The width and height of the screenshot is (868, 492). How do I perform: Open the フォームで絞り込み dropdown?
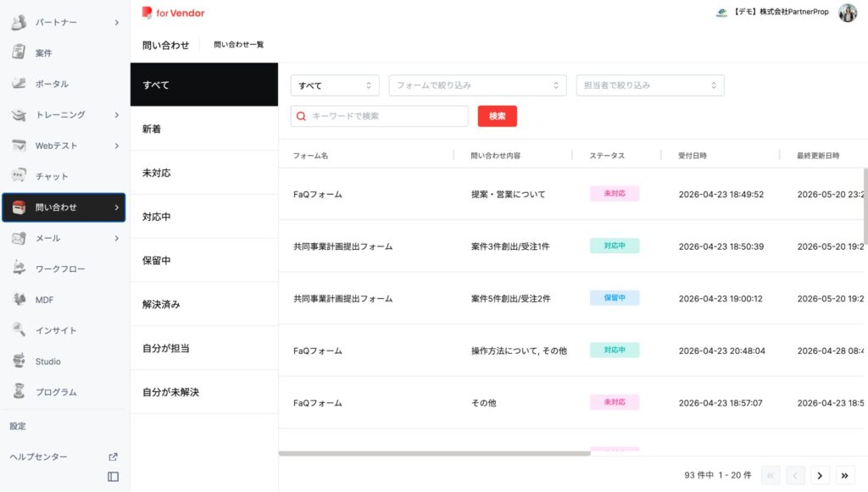tap(478, 86)
